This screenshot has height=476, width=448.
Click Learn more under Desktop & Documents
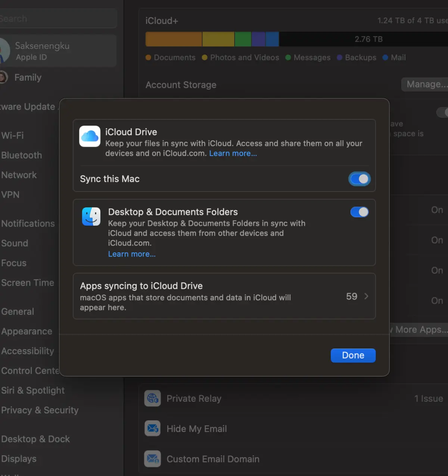coord(132,254)
